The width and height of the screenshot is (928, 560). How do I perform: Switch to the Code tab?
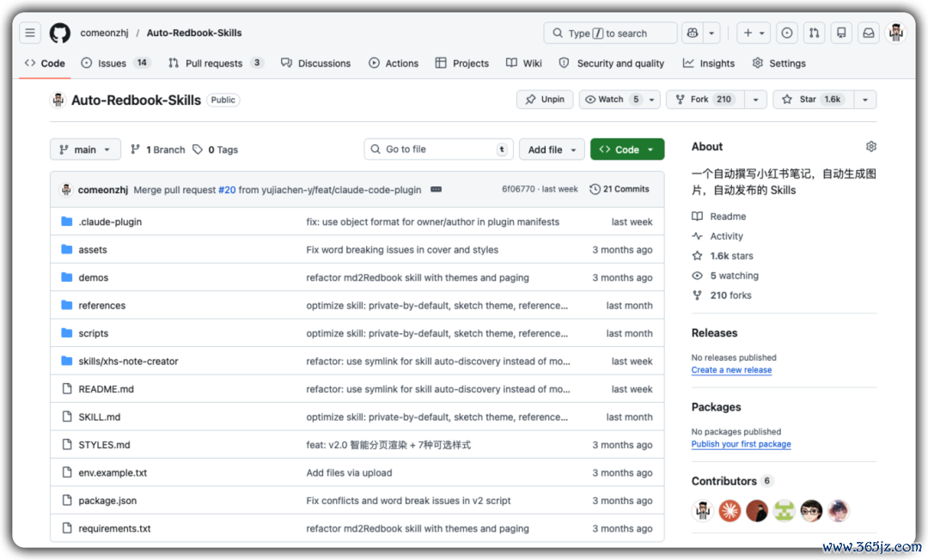45,64
